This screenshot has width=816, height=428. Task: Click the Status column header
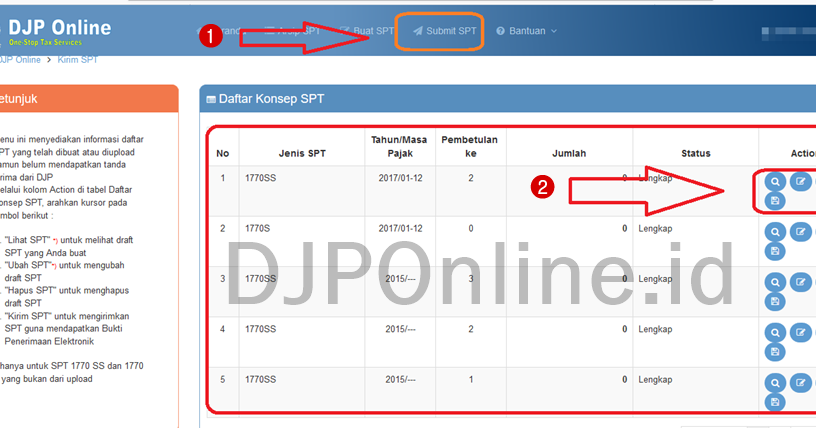[696, 153]
